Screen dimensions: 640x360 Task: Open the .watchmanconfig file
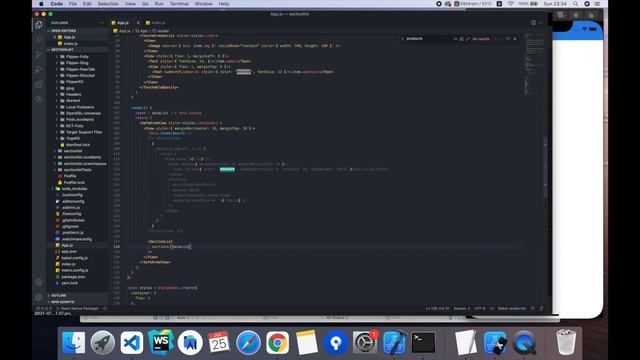pyautogui.click(x=77, y=239)
